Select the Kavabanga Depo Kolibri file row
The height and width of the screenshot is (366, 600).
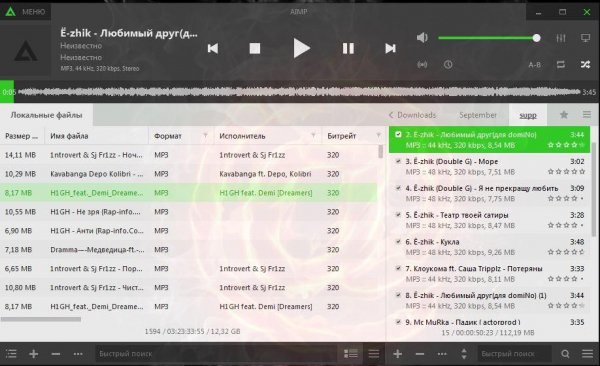click(189, 174)
